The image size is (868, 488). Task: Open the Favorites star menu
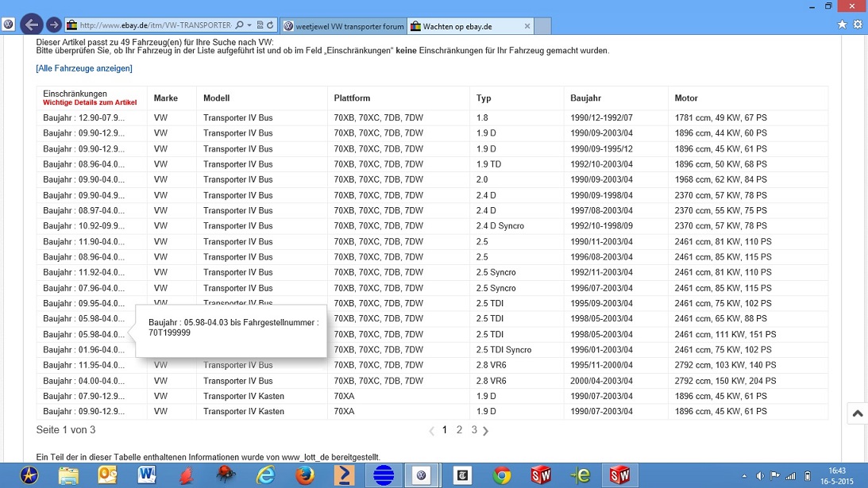point(842,25)
